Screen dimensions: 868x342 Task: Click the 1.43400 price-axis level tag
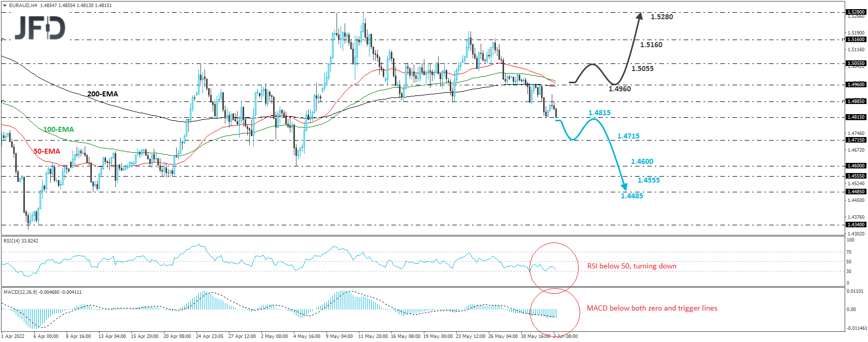tap(856, 224)
